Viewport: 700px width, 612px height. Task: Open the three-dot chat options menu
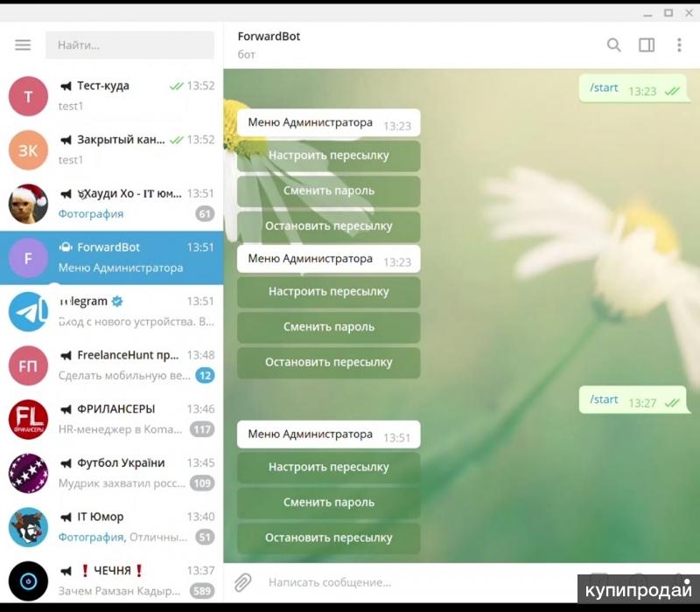[679, 45]
